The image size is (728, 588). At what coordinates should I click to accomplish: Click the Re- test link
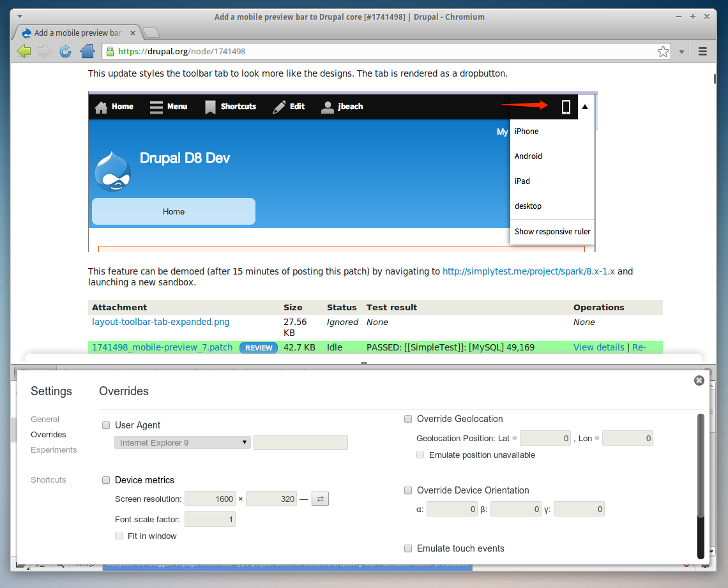tap(639, 347)
